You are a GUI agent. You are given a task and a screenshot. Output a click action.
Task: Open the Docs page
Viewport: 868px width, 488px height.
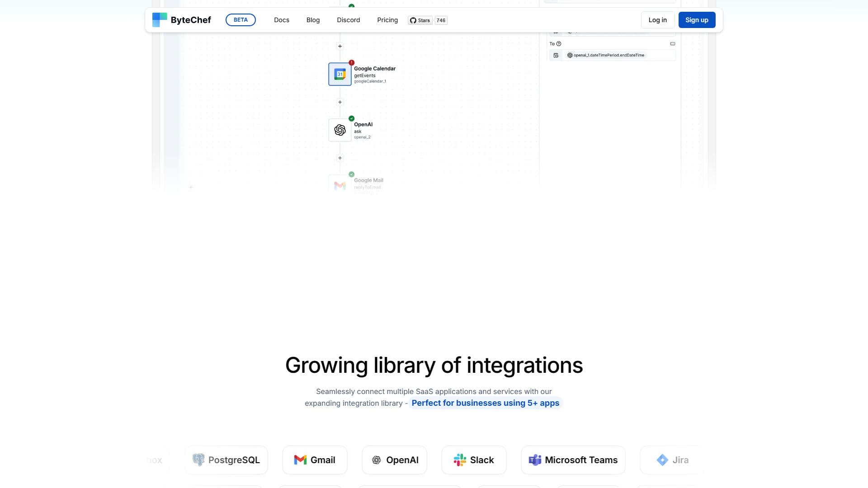coord(282,20)
